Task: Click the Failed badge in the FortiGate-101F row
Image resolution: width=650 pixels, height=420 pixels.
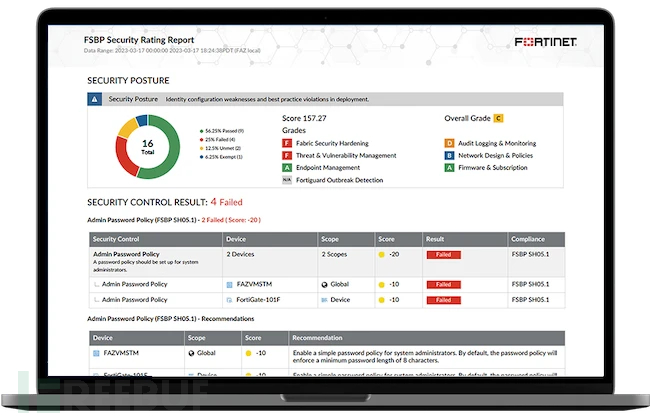Action: tap(443, 299)
